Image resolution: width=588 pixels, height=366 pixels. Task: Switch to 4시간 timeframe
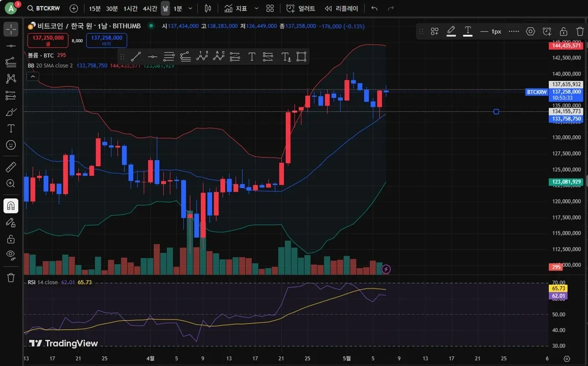coord(150,8)
